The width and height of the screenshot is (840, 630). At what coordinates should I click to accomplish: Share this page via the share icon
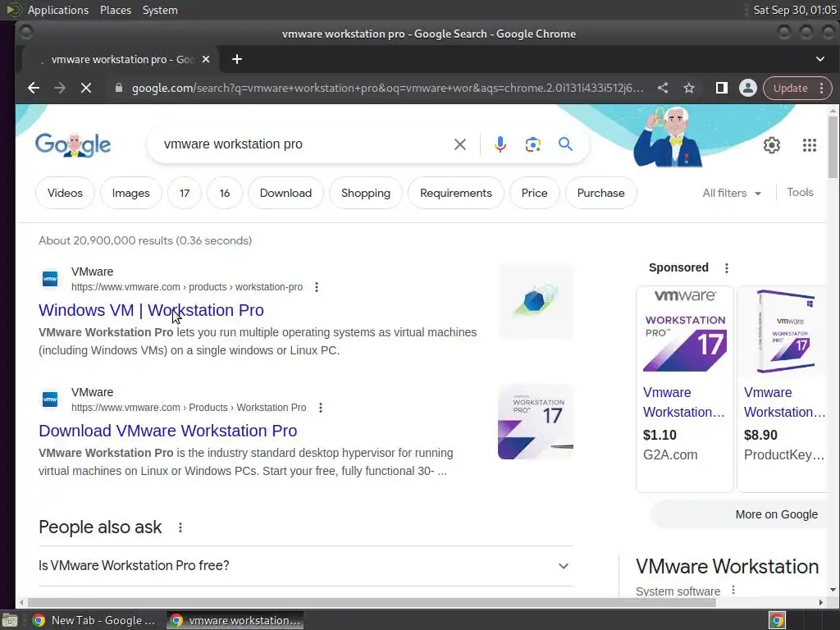[x=663, y=88]
